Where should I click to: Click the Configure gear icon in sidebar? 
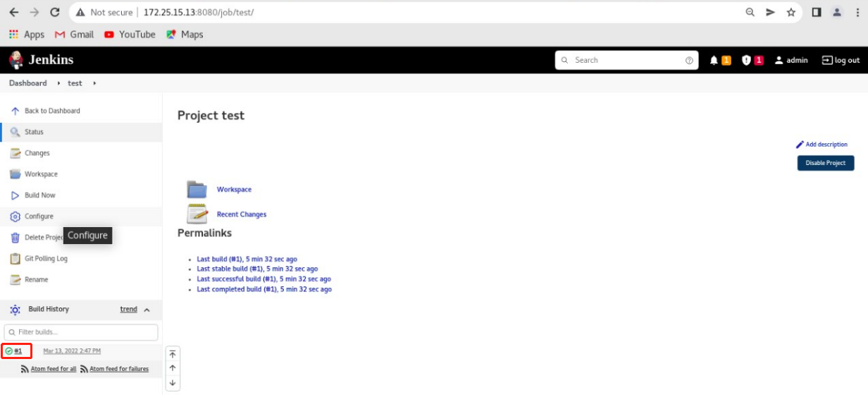coord(15,217)
